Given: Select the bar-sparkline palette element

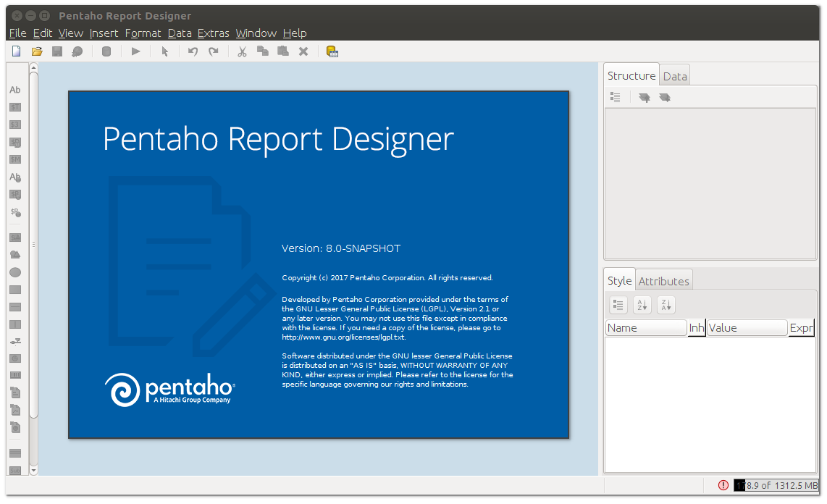Looking at the screenshot, I should (15, 392).
